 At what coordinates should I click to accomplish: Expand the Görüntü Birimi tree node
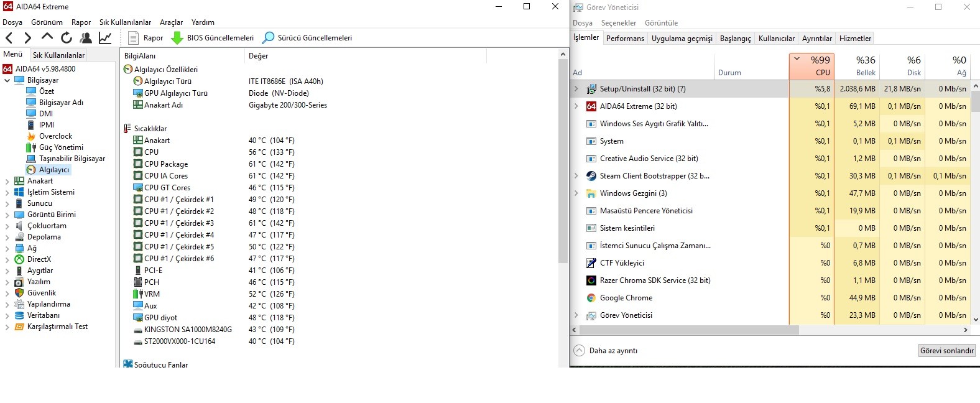[x=7, y=215]
